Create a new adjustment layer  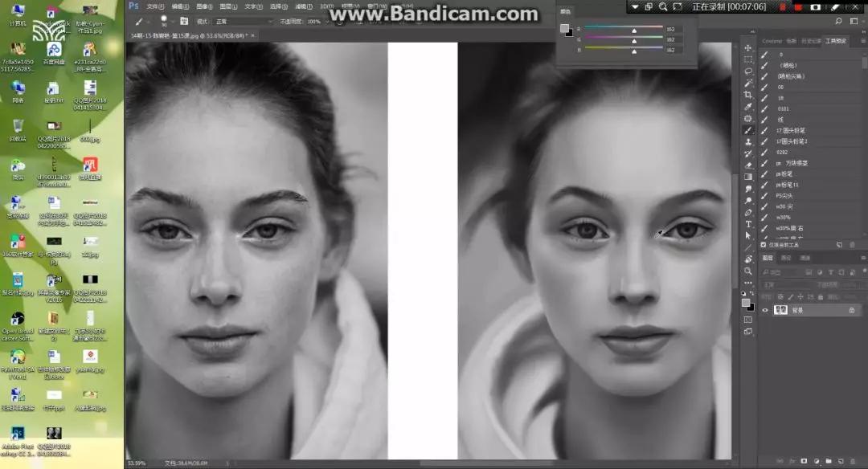817,461
